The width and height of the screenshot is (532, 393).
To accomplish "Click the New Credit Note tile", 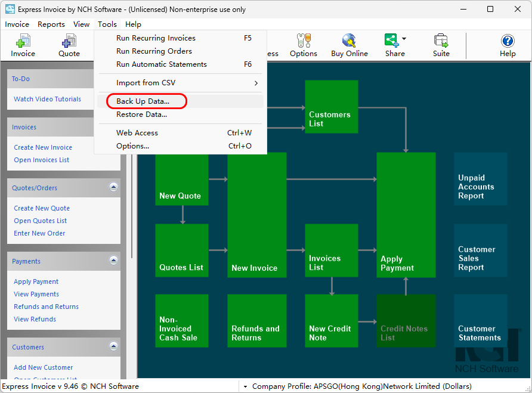I will 332,321.
